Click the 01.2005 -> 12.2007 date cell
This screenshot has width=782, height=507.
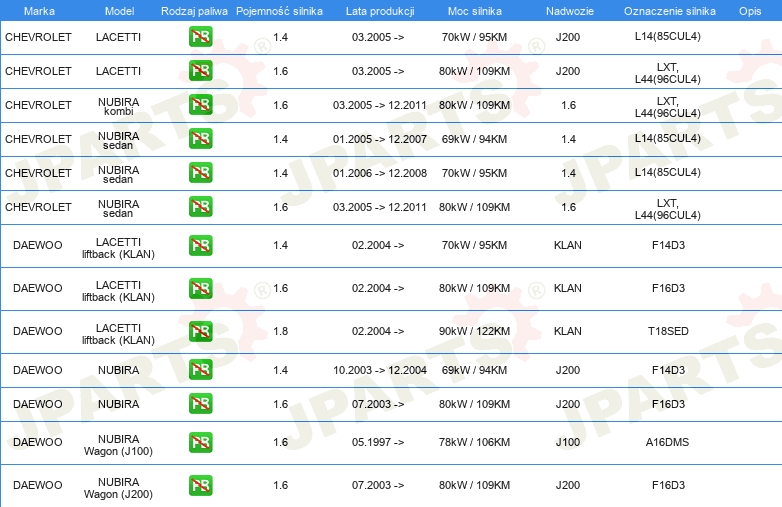point(380,139)
